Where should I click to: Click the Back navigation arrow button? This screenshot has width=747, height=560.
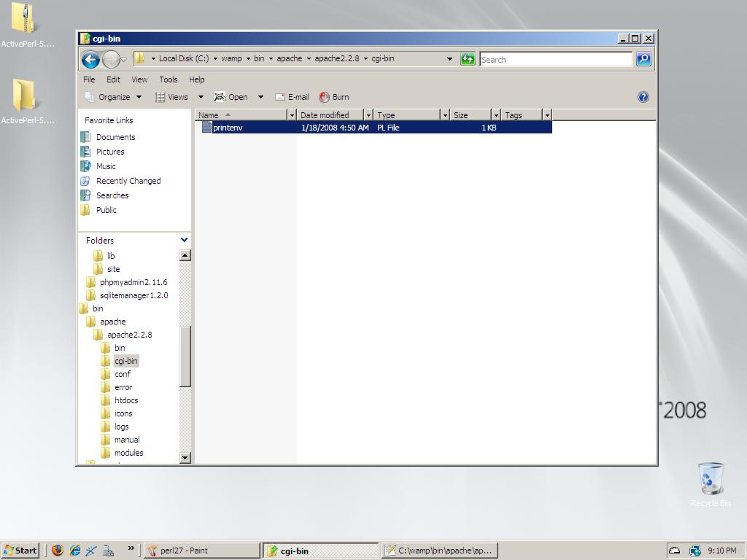pyautogui.click(x=90, y=60)
